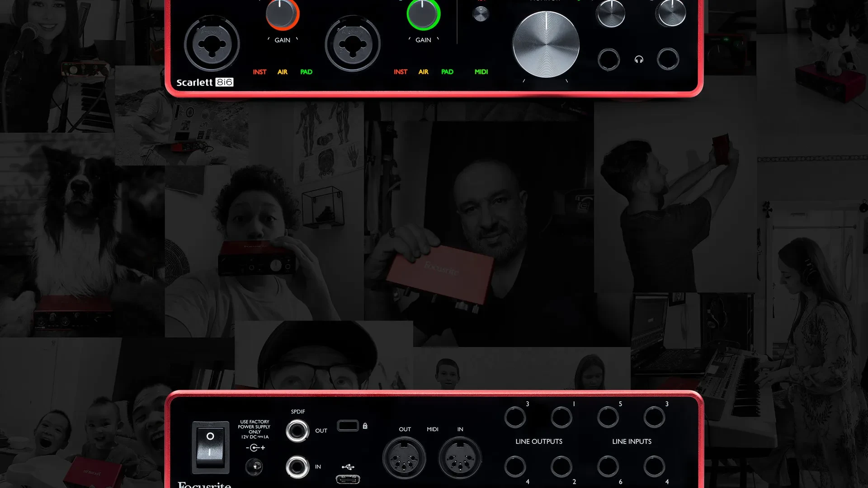Click the headphone jack right of the headphone icon
Screen dimensions: 868x488
[x=668, y=59]
